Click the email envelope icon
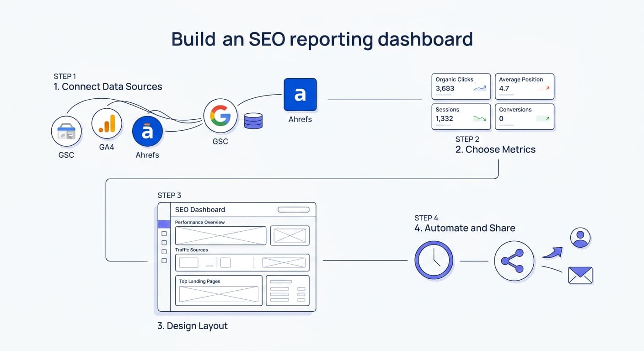This screenshot has width=644, height=351. pyautogui.click(x=580, y=275)
